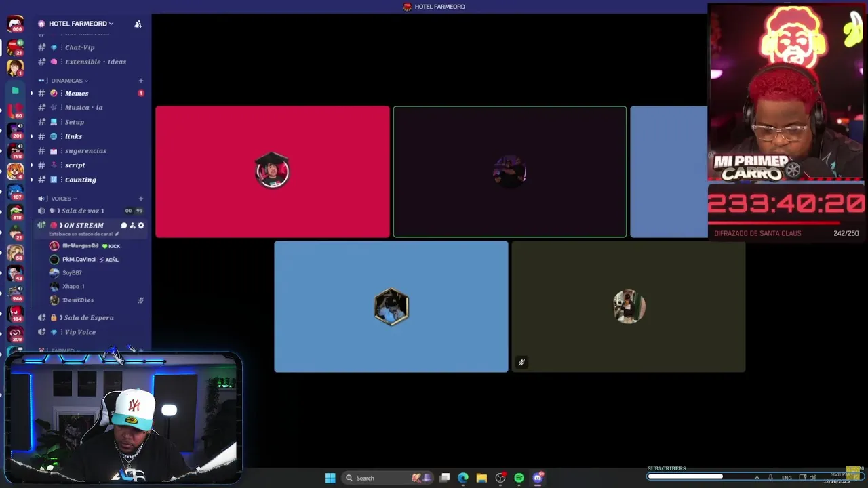This screenshot has width=868, height=488.
Task: Click the tray microphone indicator icon
Action: point(770,478)
